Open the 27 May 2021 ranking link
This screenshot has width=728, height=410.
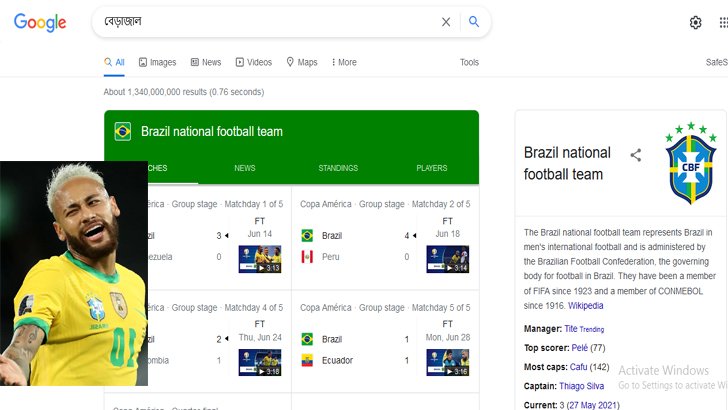(593, 405)
